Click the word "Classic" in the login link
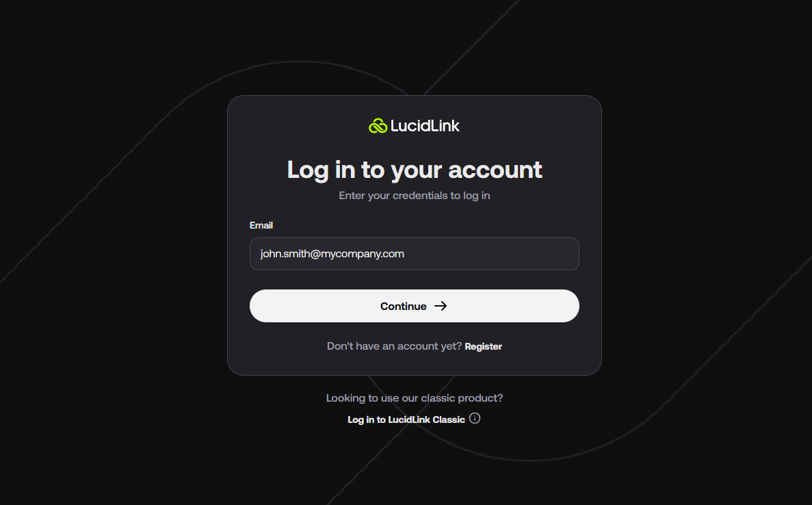Screen dimensions: 812x505 tap(448, 419)
